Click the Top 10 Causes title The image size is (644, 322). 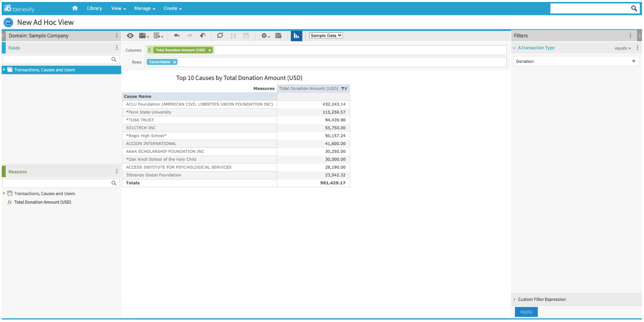[x=239, y=78]
